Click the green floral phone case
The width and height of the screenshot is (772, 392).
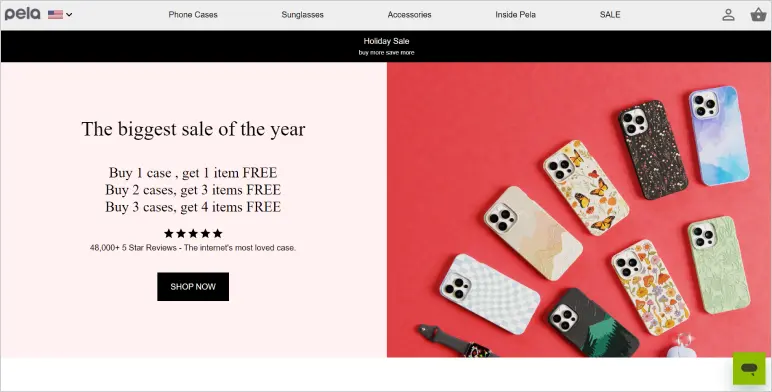coord(719,265)
